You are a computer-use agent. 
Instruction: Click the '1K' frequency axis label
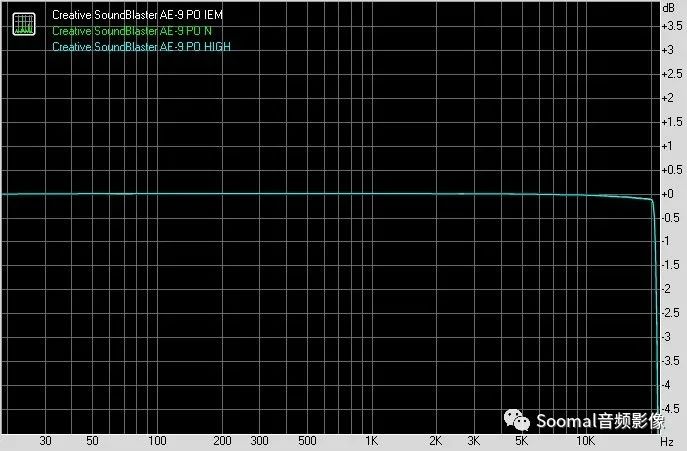(372, 440)
